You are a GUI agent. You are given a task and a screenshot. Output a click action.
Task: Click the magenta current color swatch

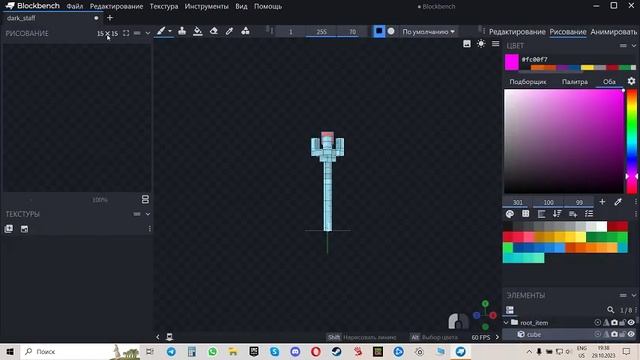tap(511, 62)
